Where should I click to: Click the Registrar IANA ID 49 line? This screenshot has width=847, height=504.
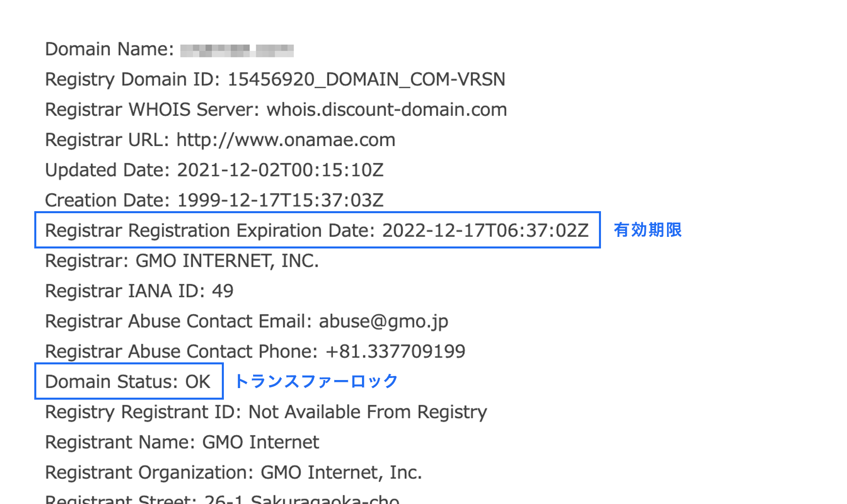[140, 291]
